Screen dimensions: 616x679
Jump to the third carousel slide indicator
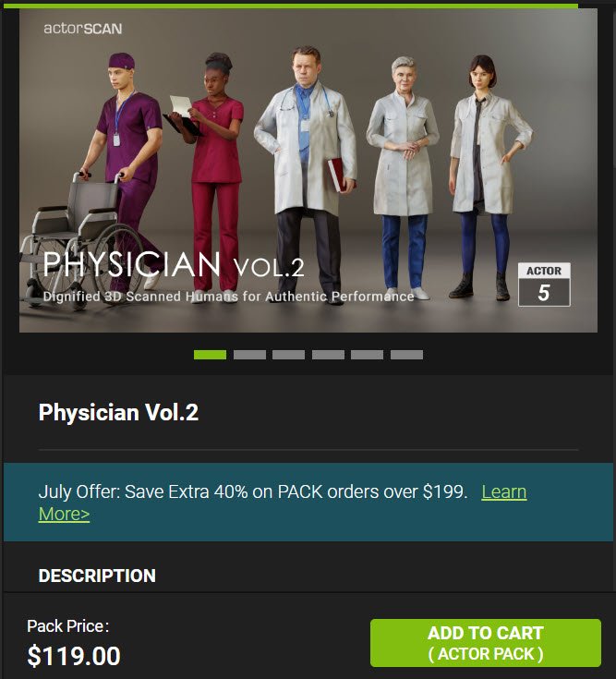pos(289,355)
